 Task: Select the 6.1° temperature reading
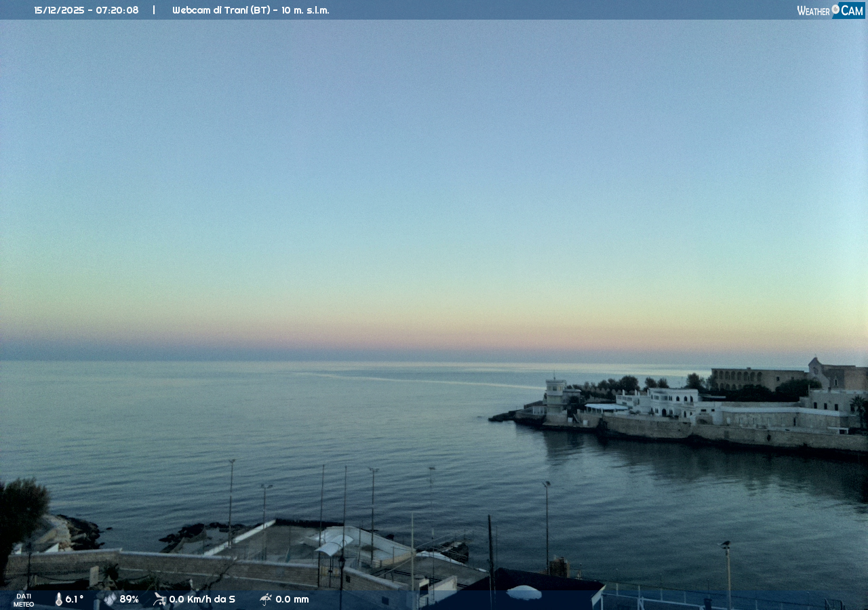point(75,599)
